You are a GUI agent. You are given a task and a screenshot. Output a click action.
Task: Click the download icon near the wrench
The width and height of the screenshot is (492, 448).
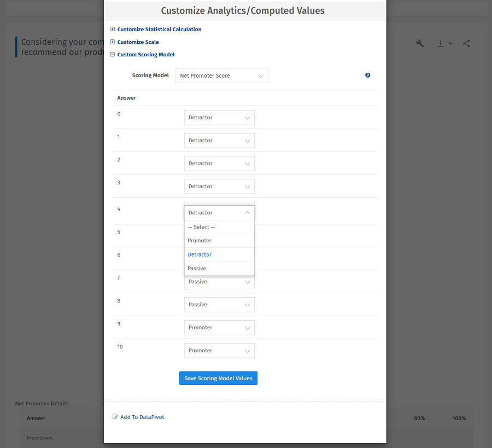tap(441, 43)
